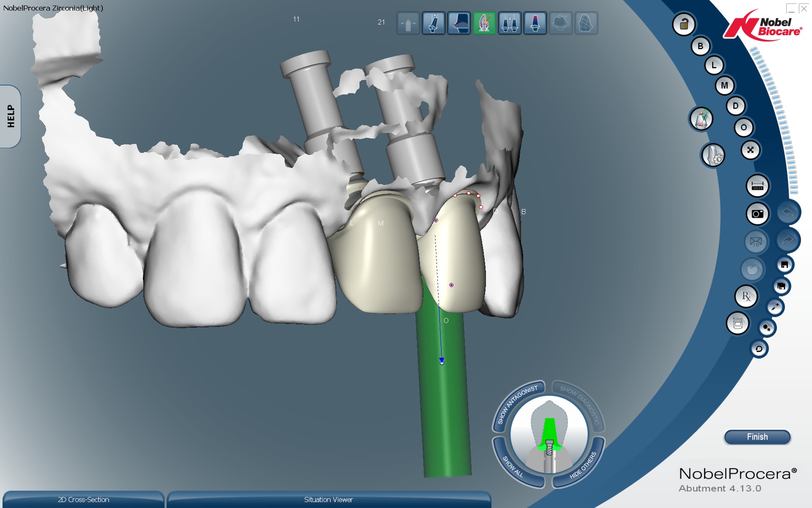Open the Situation Viewer tab
812x508 pixels.
[329, 500]
